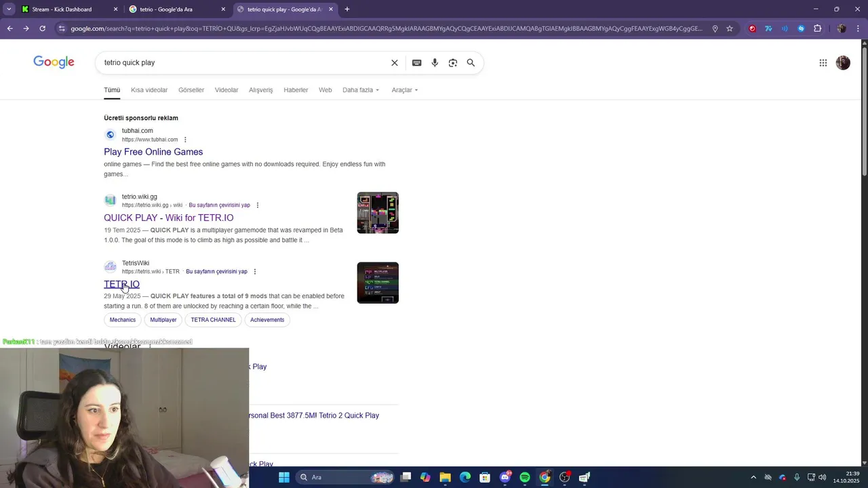The height and width of the screenshot is (488, 868).
Task: Click the tetrio quick play search field
Action: [x=244, y=62]
